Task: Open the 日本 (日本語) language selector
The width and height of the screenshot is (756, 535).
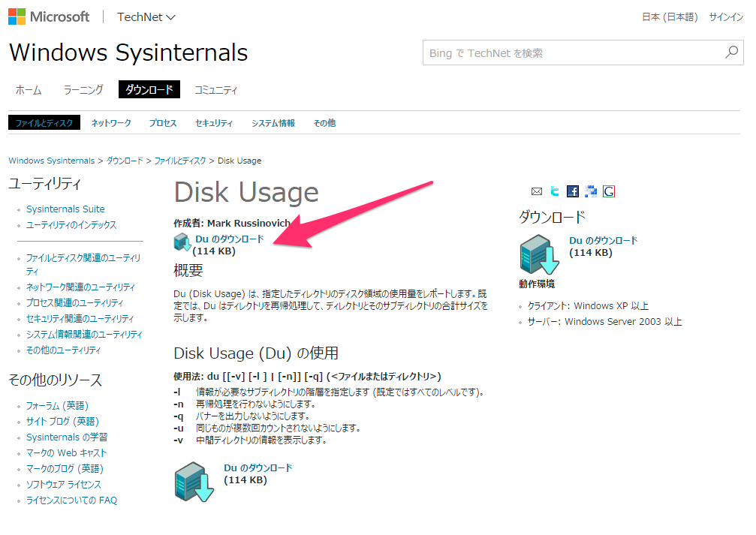Action: [670, 17]
